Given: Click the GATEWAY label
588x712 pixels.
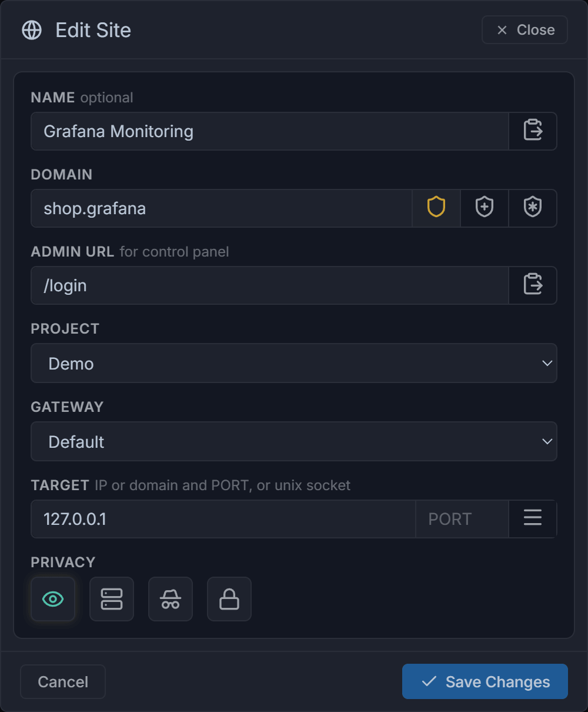Looking at the screenshot, I should [x=67, y=407].
